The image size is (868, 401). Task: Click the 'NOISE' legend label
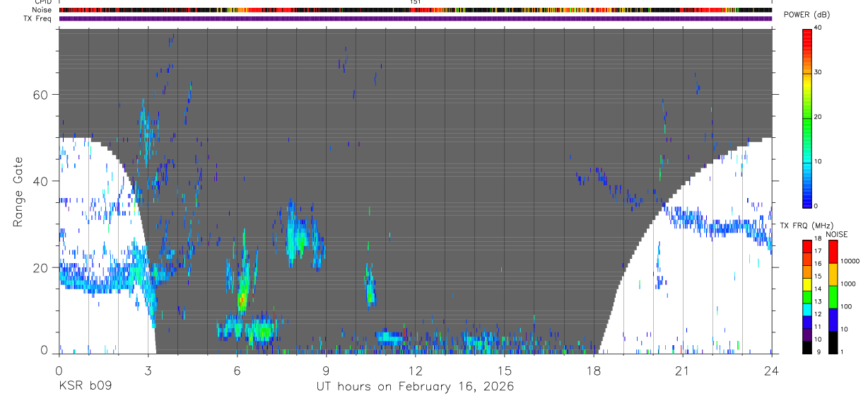pyautogui.click(x=836, y=234)
